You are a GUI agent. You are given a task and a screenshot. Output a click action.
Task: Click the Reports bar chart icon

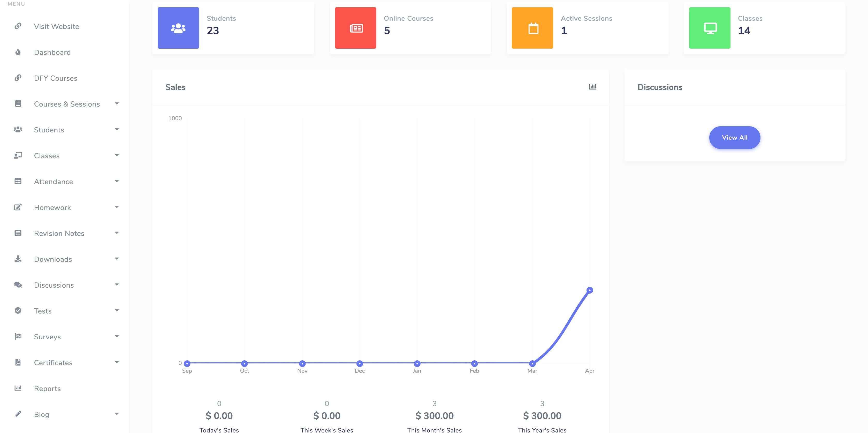pyautogui.click(x=18, y=388)
